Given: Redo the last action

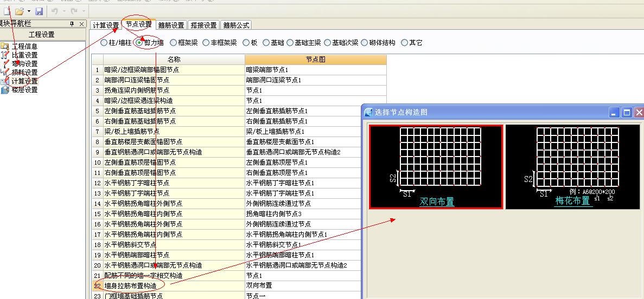Looking at the screenshot, I should point(74,11).
